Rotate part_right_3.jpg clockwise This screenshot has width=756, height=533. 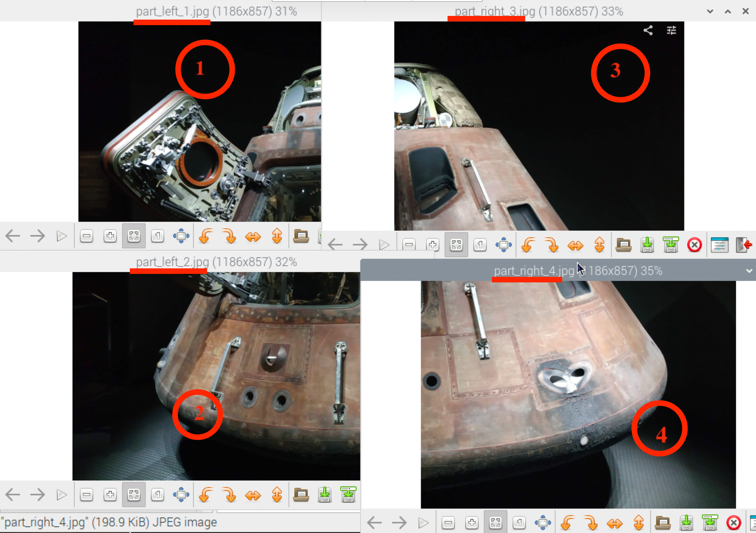[551, 245]
